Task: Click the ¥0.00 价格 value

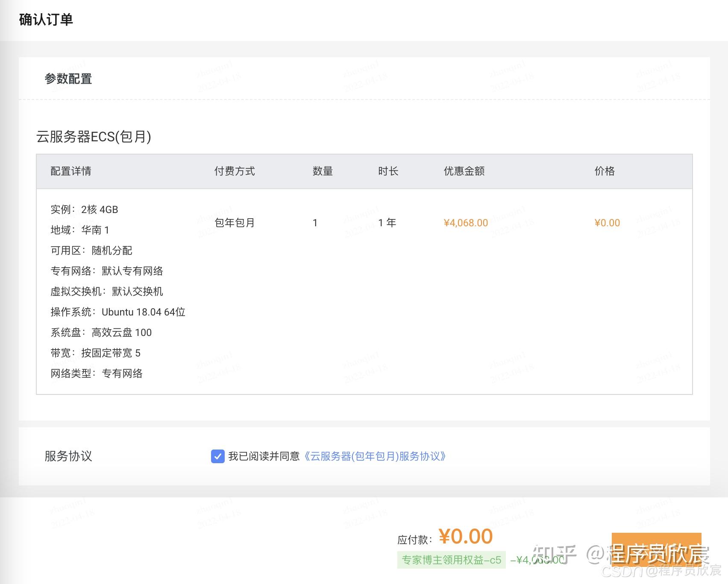Action: 607,222
